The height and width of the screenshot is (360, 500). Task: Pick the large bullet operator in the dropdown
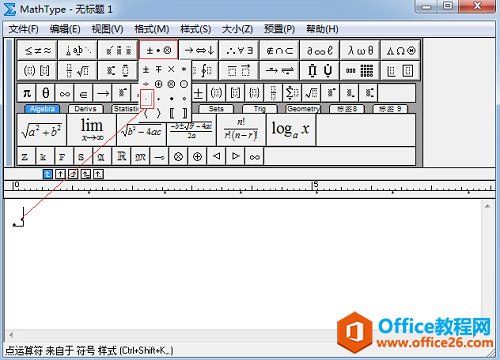click(171, 99)
